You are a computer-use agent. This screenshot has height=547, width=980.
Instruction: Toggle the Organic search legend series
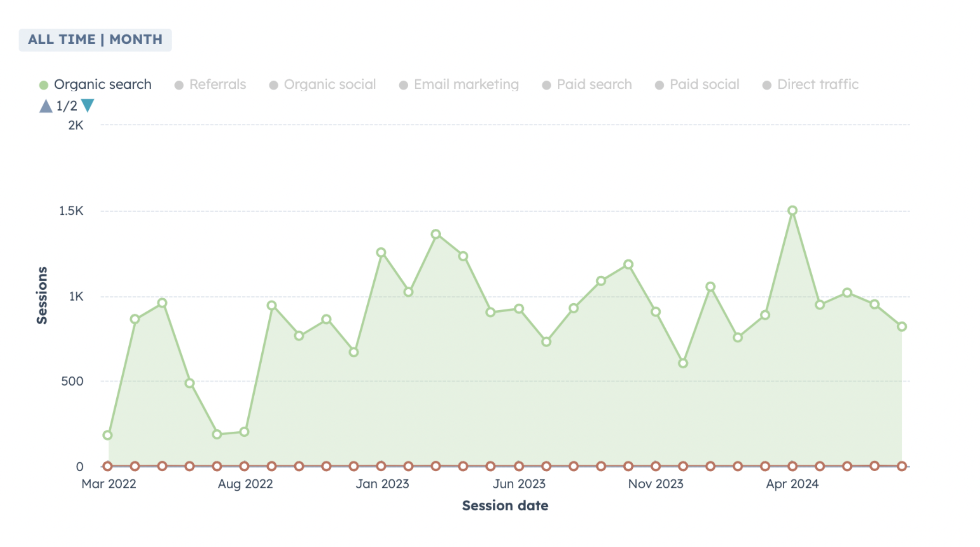click(x=102, y=85)
